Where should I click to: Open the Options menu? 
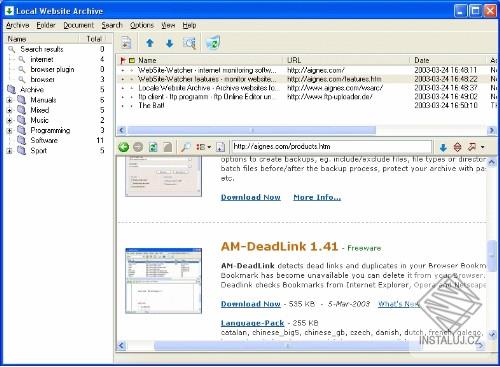pos(142,25)
